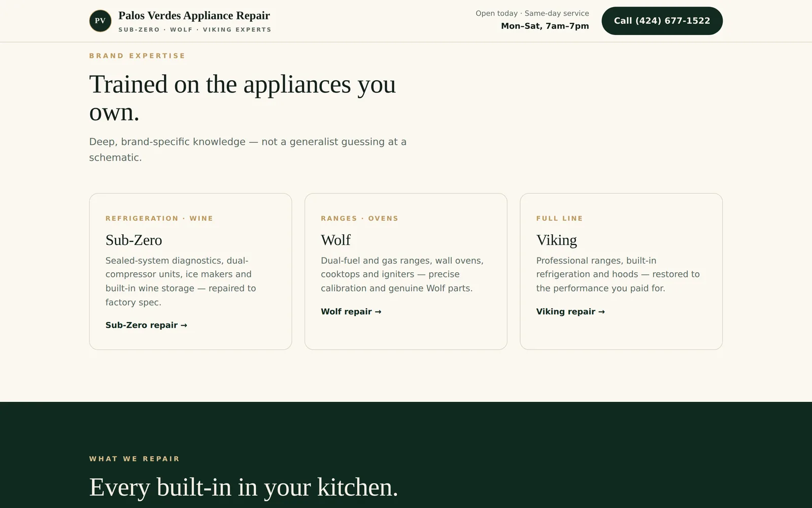Follow the Sub-Zero repair link
Image resolution: width=812 pixels, height=508 pixels.
click(146, 325)
